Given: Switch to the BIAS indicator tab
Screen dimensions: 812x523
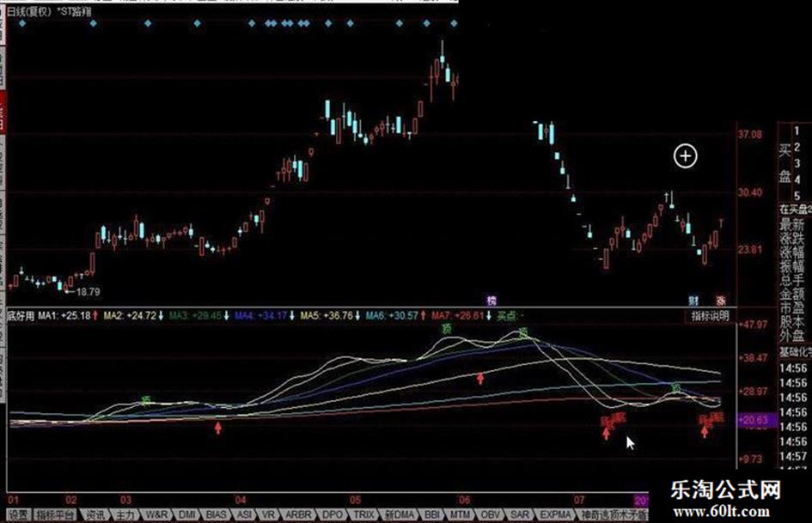Looking at the screenshot, I should 216,514.
